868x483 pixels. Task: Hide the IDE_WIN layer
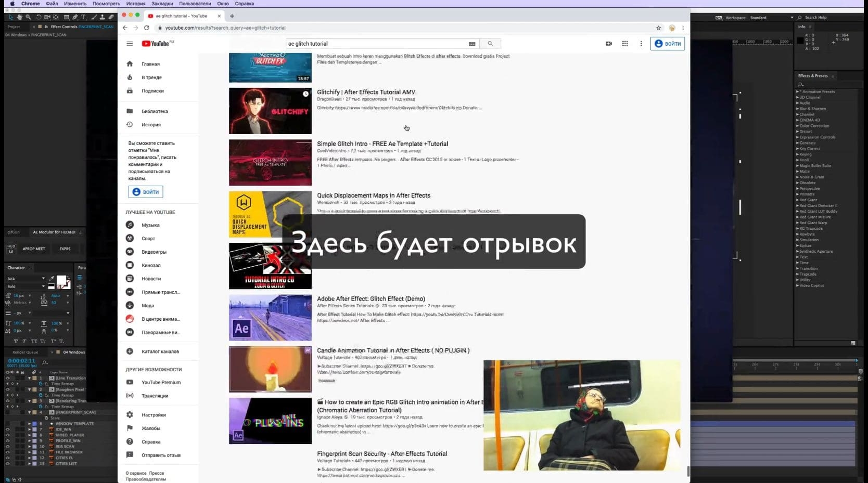(7, 429)
